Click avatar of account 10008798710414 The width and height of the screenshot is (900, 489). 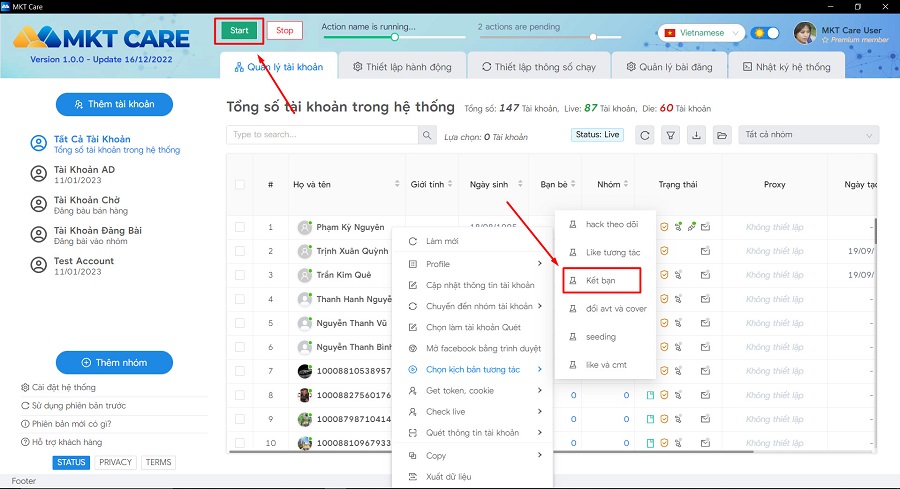(x=305, y=419)
